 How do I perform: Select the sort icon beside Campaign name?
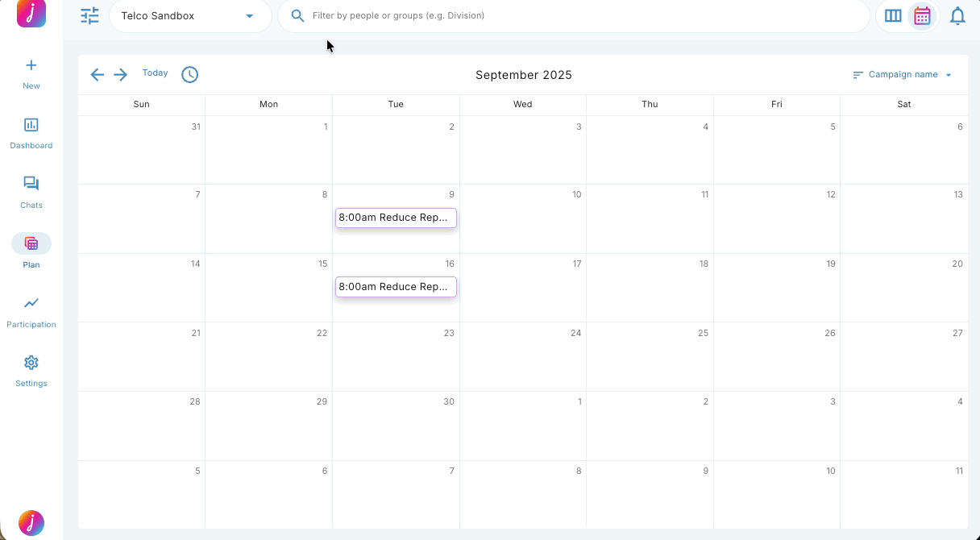pyautogui.click(x=857, y=74)
